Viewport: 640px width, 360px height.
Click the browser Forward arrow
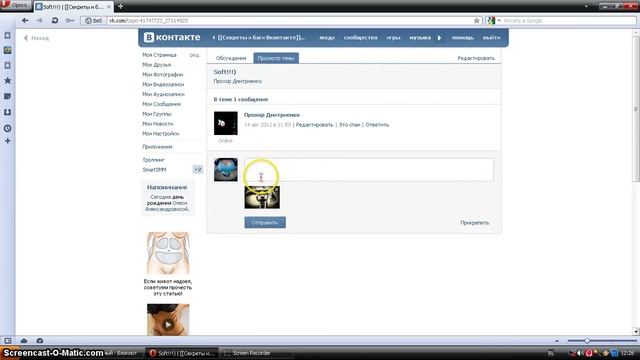(x=39, y=20)
